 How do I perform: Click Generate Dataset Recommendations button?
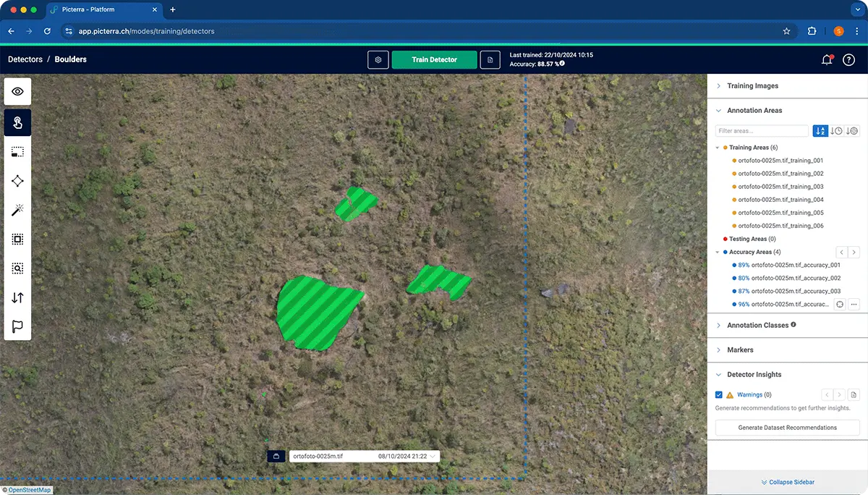pos(787,428)
